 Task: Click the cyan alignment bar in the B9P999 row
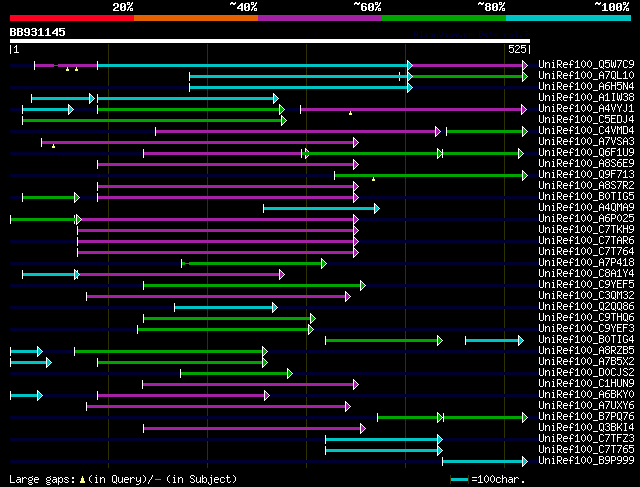click(485, 462)
